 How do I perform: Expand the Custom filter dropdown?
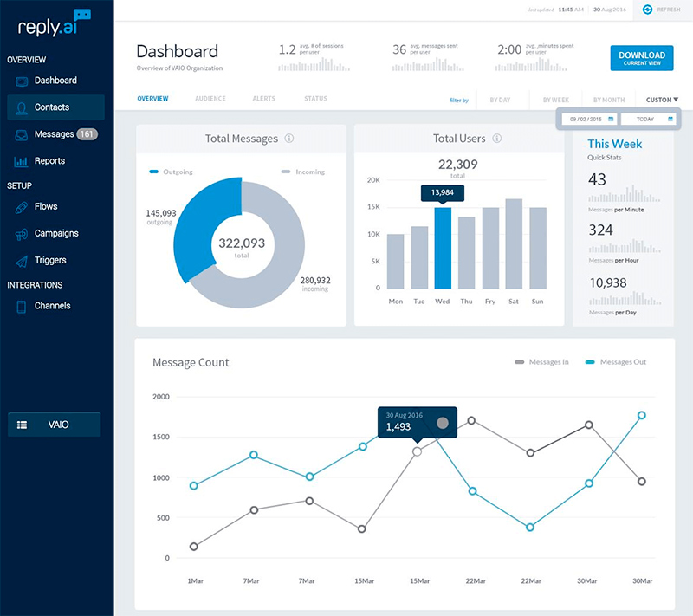click(662, 100)
